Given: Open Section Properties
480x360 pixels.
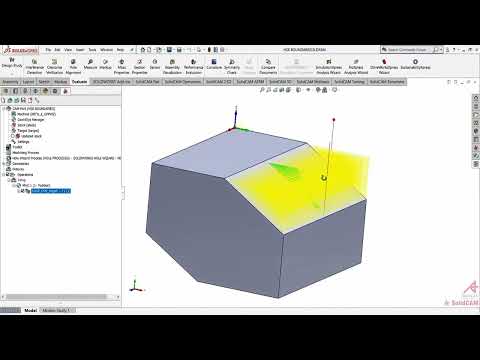Looking at the screenshot, I should pos(139,66).
